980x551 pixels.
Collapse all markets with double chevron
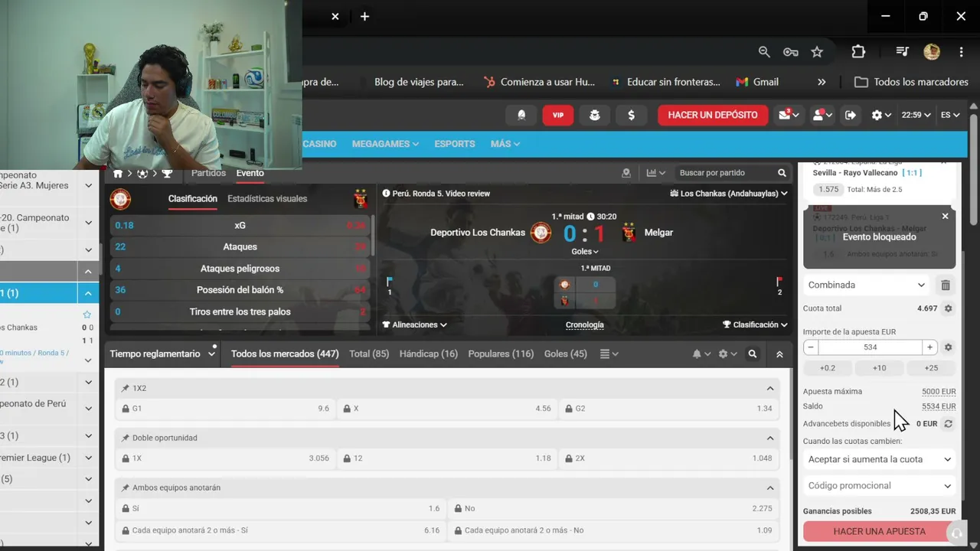pyautogui.click(x=779, y=354)
